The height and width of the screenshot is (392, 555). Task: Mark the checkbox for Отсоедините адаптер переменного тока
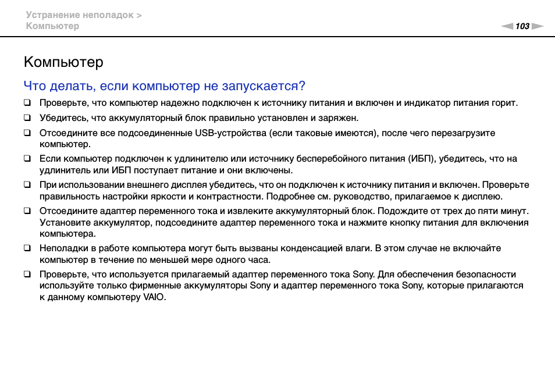click(x=27, y=211)
